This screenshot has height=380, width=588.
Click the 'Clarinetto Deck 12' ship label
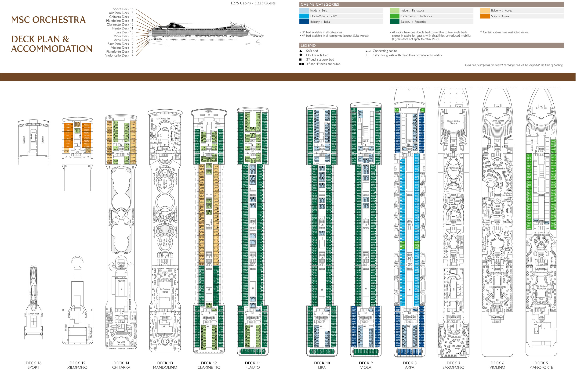tap(120, 25)
